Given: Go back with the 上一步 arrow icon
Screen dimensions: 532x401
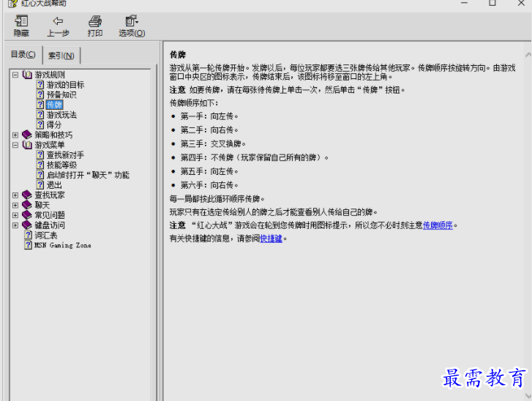Looking at the screenshot, I should click(x=58, y=21).
